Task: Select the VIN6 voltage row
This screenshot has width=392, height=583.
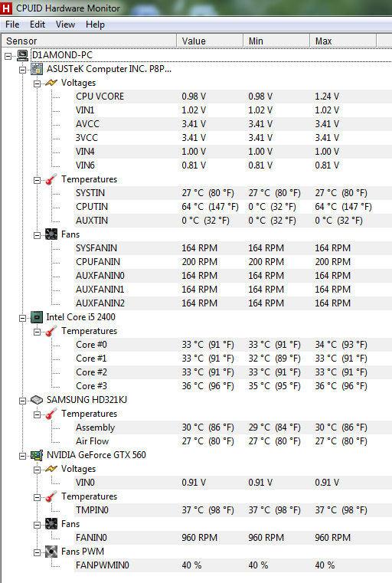Action: (x=233, y=165)
